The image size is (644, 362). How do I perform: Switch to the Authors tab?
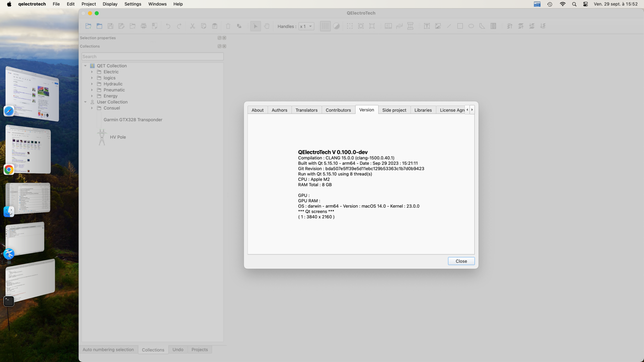(x=279, y=110)
